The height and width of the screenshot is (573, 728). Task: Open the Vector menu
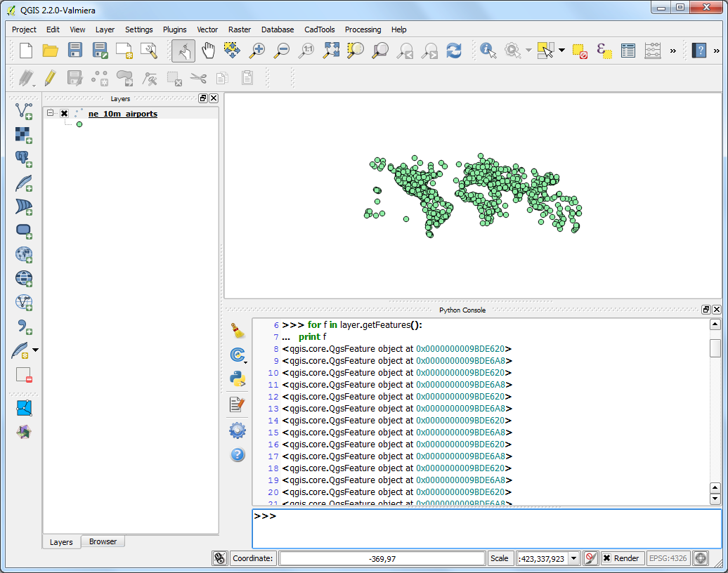point(207,29)
